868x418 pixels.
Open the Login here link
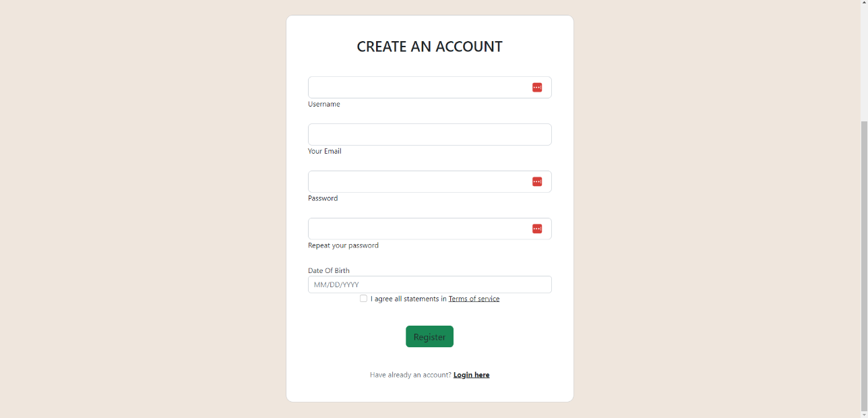(x=471, y=375)
